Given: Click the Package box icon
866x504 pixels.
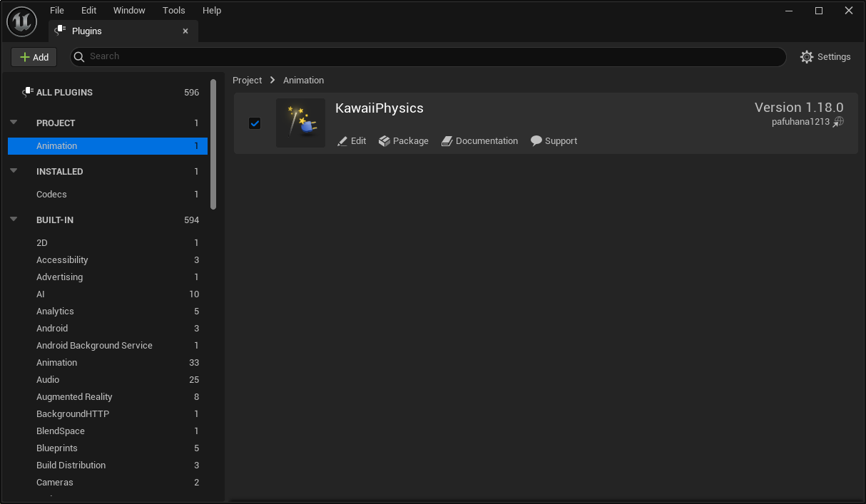Looking at the screenshot, I should click(384, 141).
